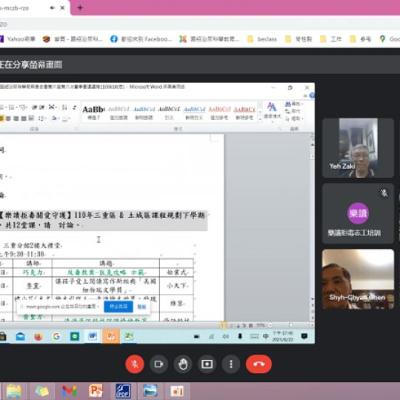Open Mail in shared screen taskbar
This screenshot has height=400, width=400.
[20, 336]
